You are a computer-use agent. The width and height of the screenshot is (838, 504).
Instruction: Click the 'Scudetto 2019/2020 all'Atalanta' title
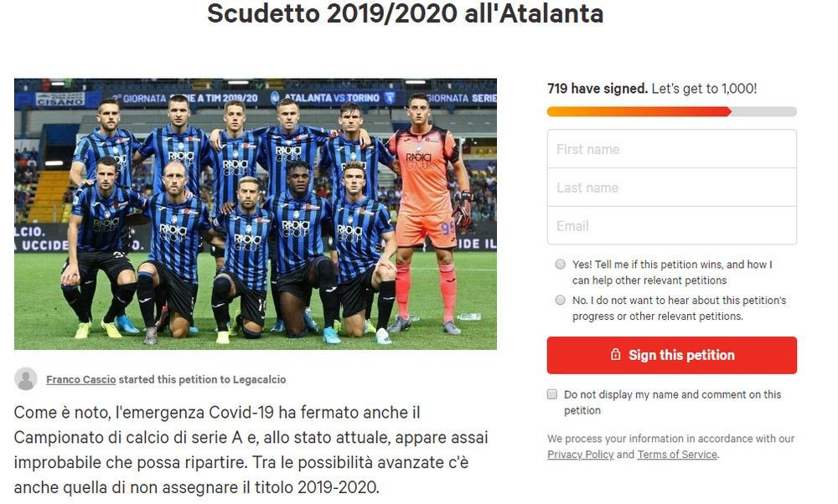pos(405,13)
